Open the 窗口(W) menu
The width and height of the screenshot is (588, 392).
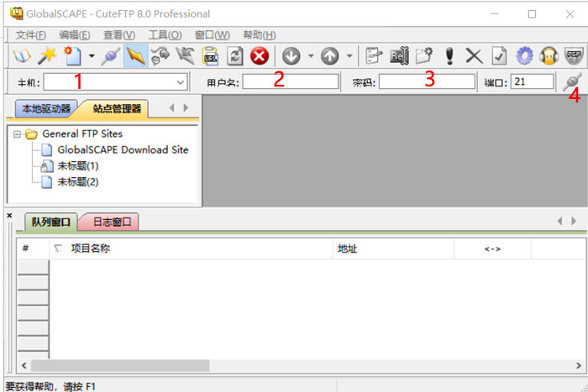(213, 35)
